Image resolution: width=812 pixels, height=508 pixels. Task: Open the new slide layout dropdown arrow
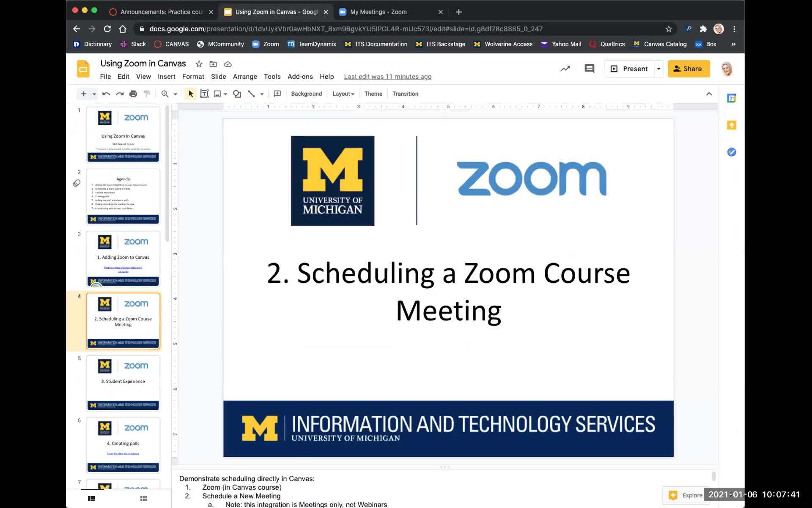tap(94, 94)
